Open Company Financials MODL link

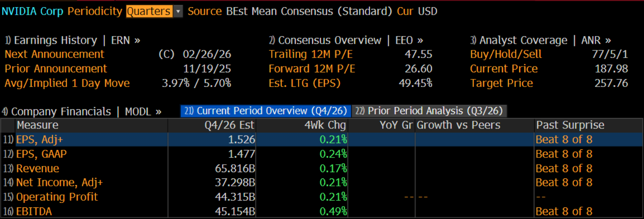tap(81, 111)
